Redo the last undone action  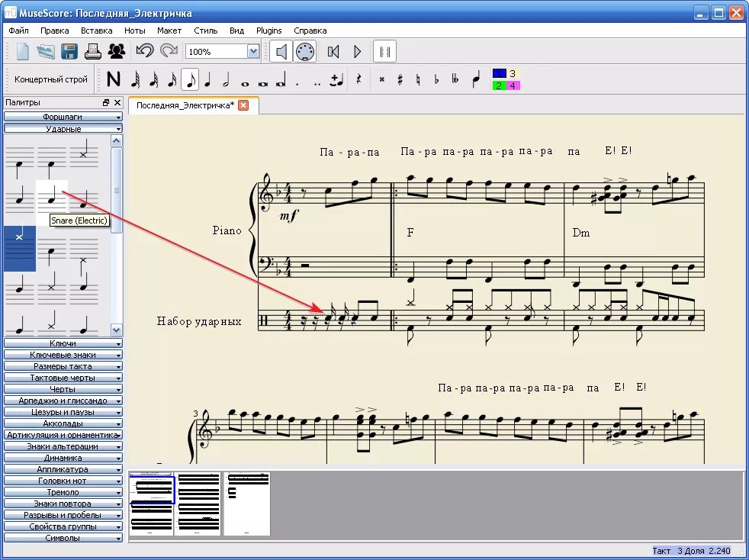(169, 51)
